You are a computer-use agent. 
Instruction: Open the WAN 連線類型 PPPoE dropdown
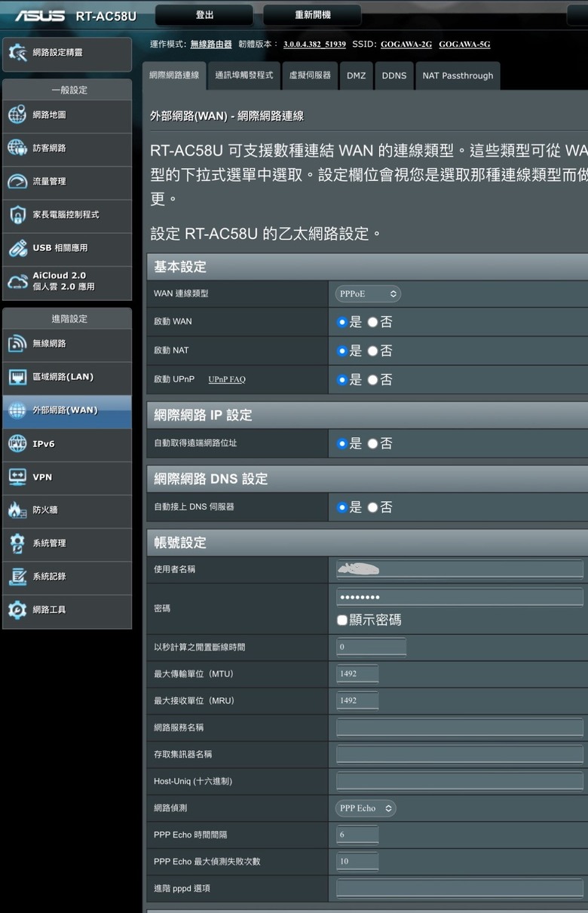pyautogui.click(x=368, y=293)
